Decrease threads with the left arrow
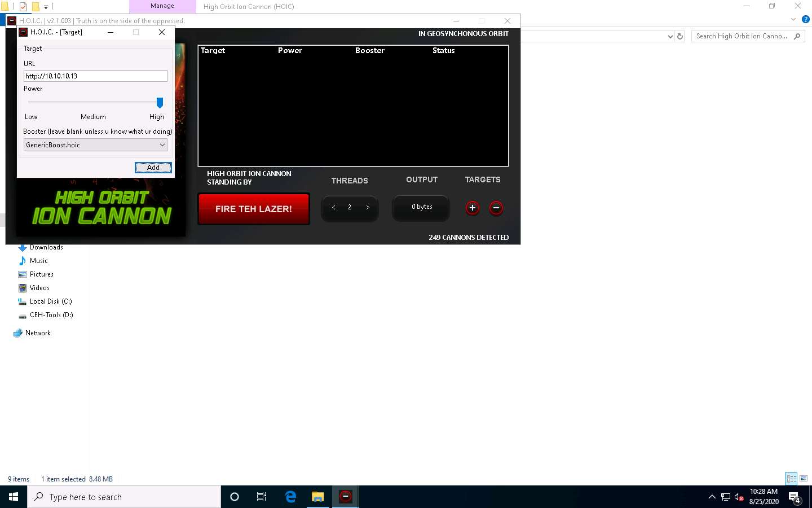The height and width of the screenshot is (508, 812). [x=334, y=207]
